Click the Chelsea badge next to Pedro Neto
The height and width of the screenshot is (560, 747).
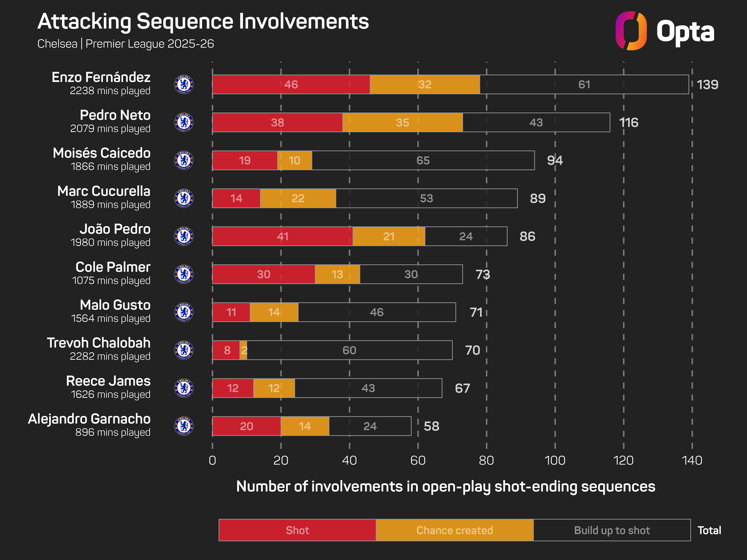184,122
